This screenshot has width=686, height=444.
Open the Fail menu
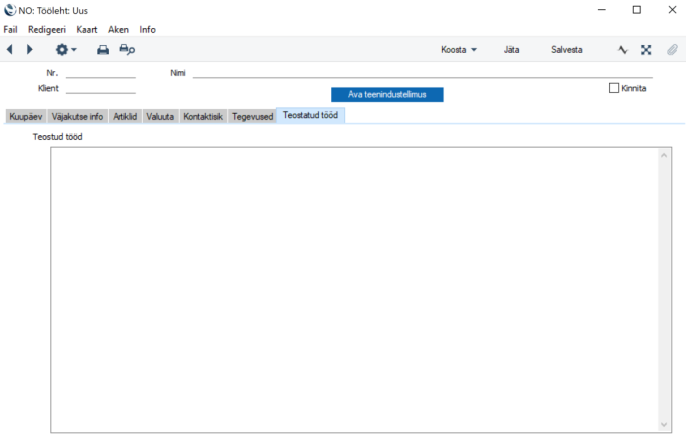coord(10,29)
